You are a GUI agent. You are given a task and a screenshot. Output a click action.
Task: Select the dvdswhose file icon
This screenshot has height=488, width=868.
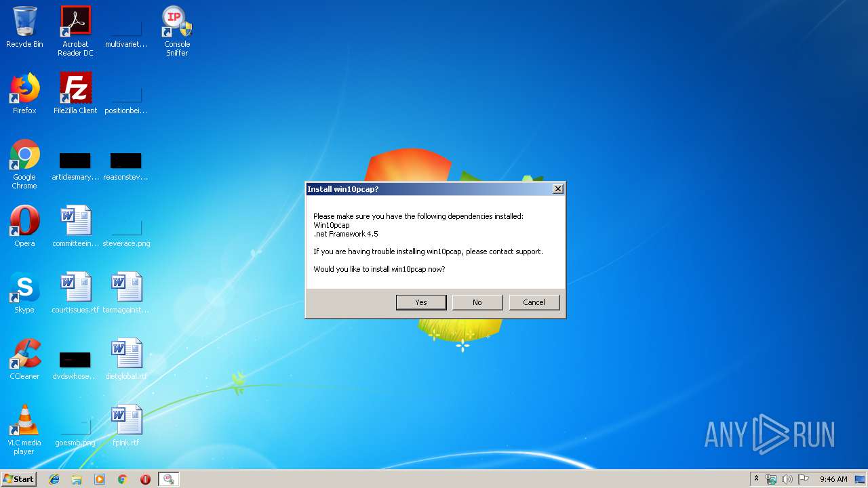[75, 365]
